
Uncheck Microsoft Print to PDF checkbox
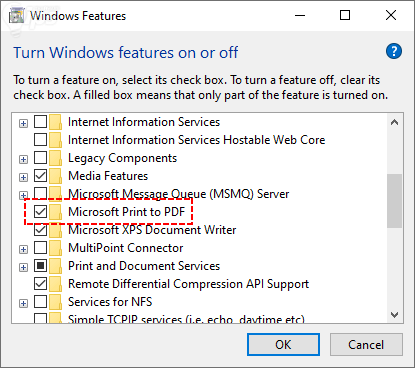[x=41, y=212]
